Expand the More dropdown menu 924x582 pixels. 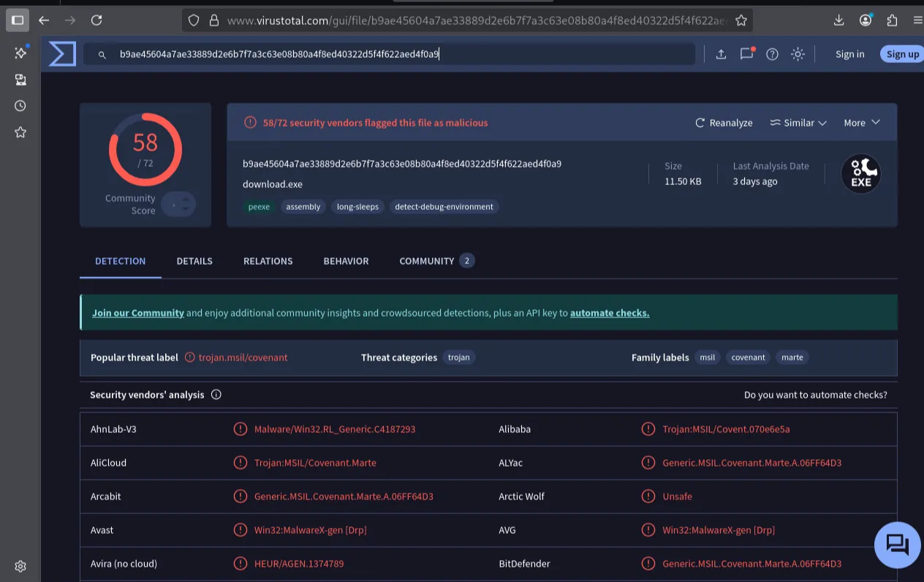(862, 123)
